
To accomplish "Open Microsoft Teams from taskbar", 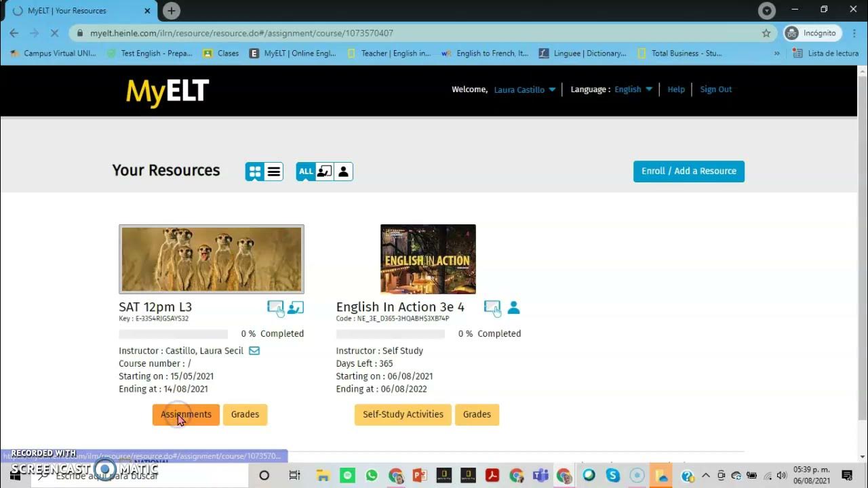I will [540, 475].
